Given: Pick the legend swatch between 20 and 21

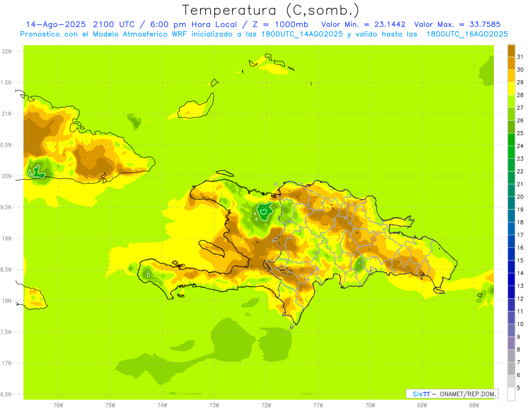Looking at the screenshot, I should [x=511, y=191].
